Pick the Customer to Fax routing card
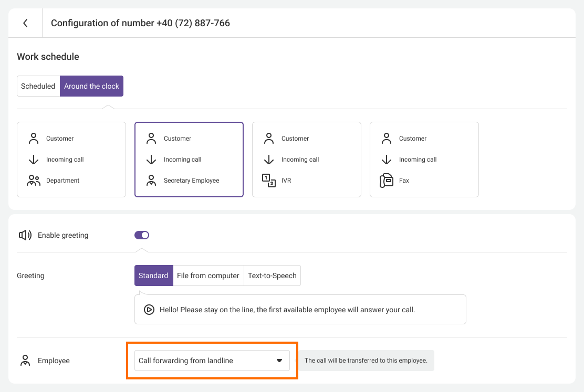 click(424, 160)
